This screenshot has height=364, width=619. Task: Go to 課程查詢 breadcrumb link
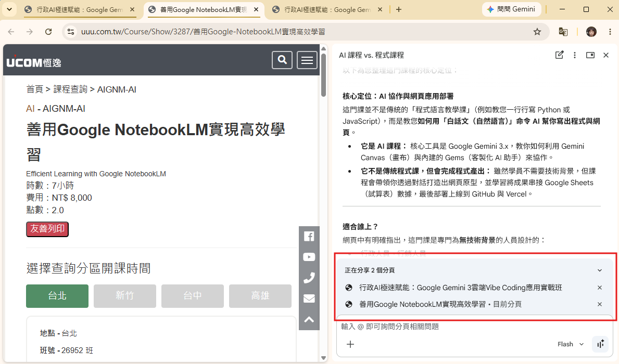tap(70, 89)
